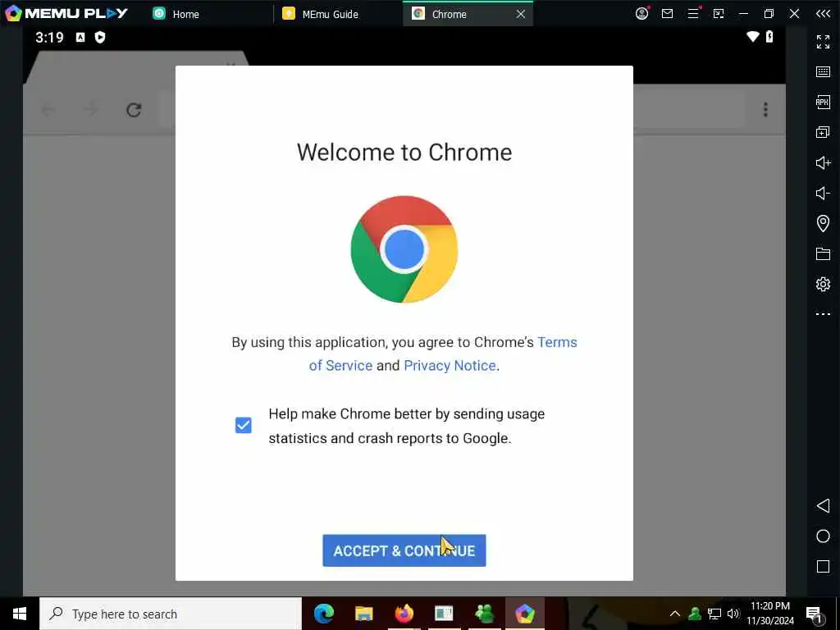
Task: Tap the Android home circle button
Action: (x=823, y=536)
